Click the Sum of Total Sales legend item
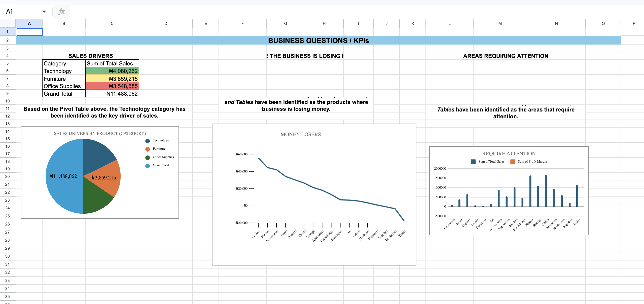This screenshot has height=304, width=644. point(488,162)
